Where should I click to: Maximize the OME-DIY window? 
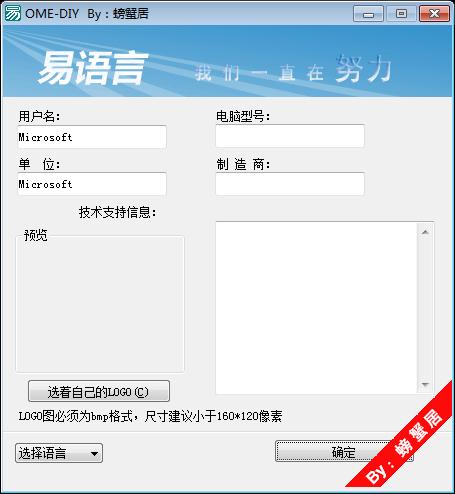click(x=401, y=14)
